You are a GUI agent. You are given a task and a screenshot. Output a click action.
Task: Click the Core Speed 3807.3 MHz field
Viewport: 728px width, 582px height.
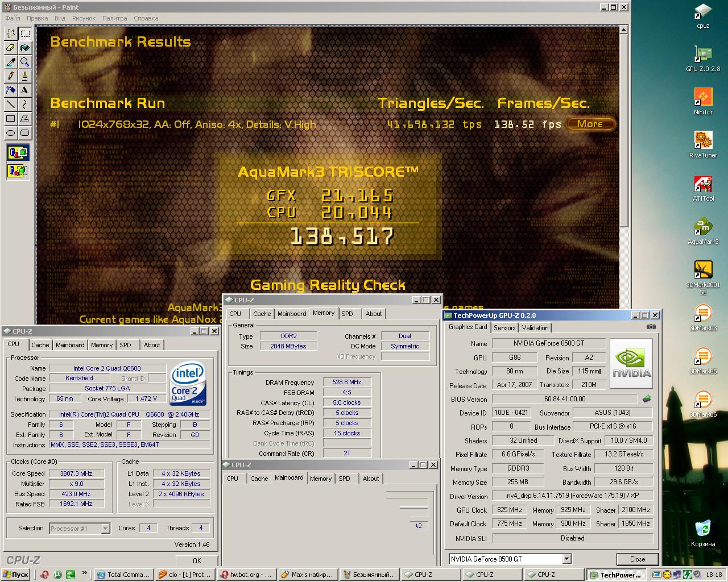pos(76,473)
